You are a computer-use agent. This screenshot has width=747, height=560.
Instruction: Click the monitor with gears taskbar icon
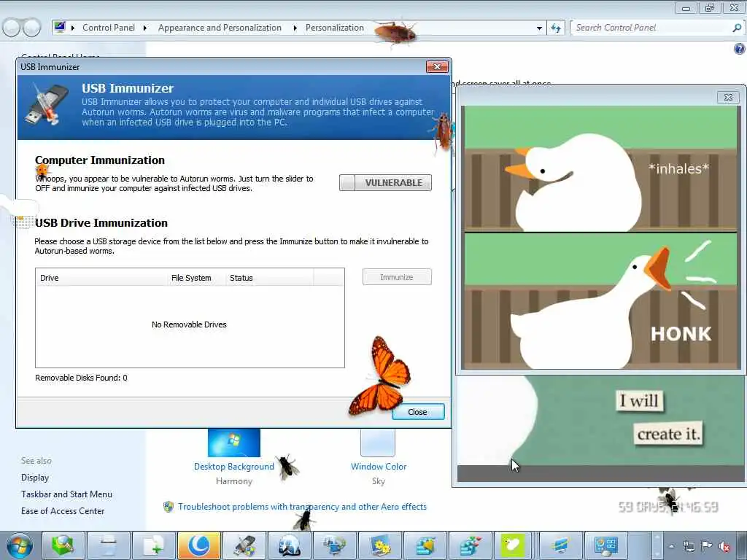pyautogui.click(x=379, y=545)
